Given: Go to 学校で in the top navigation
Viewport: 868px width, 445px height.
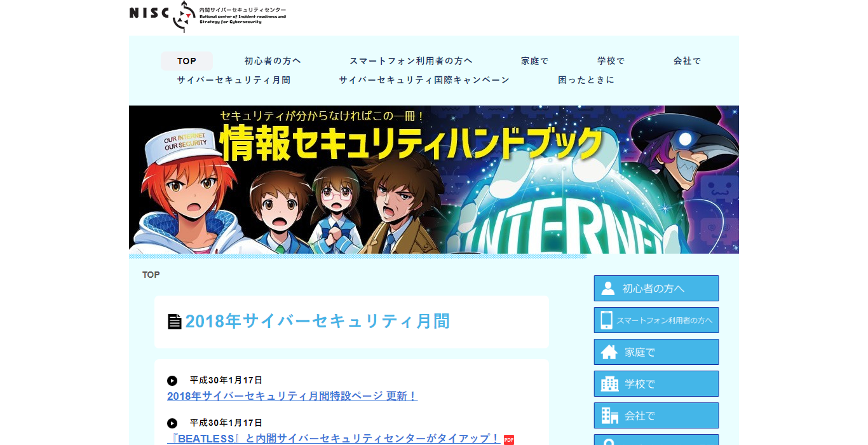Looking at the screenshot, I should click(611, 61).
